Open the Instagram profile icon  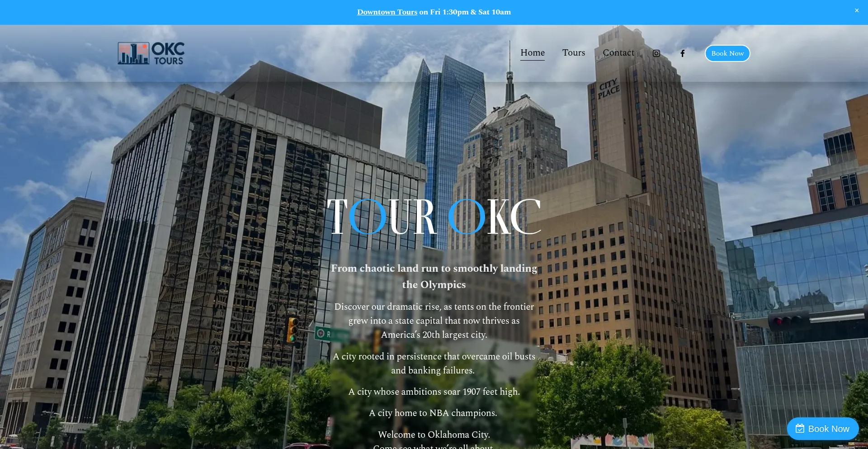tap(656, 53)
